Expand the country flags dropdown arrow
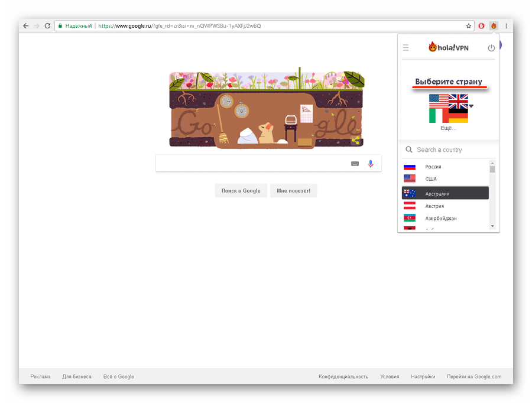Image resolution: width=532 pixels, height=403 pixels. [x=471, y=106]
